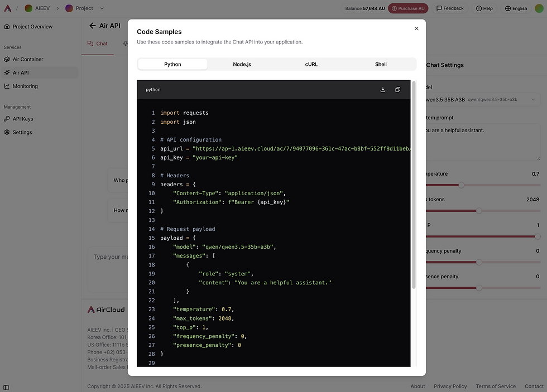This screenshot has width=547, height=392.
Task: Switch to the Python tab
Action: (172, 64)
